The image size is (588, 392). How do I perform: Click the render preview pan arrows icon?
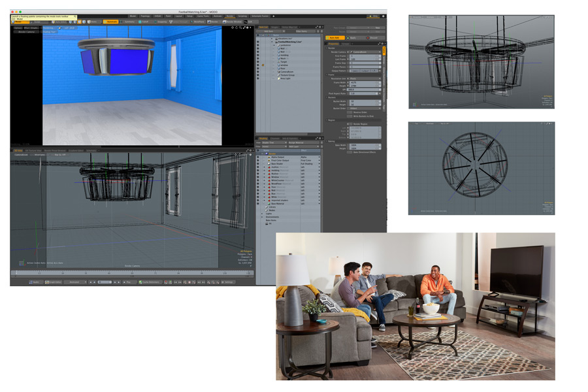click(x=233, y=27)
